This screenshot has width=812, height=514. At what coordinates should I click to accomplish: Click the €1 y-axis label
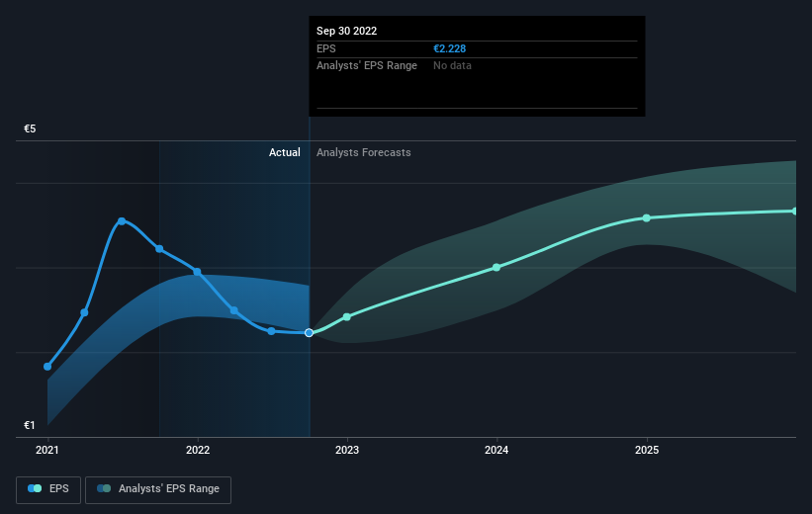pos(30,425)
